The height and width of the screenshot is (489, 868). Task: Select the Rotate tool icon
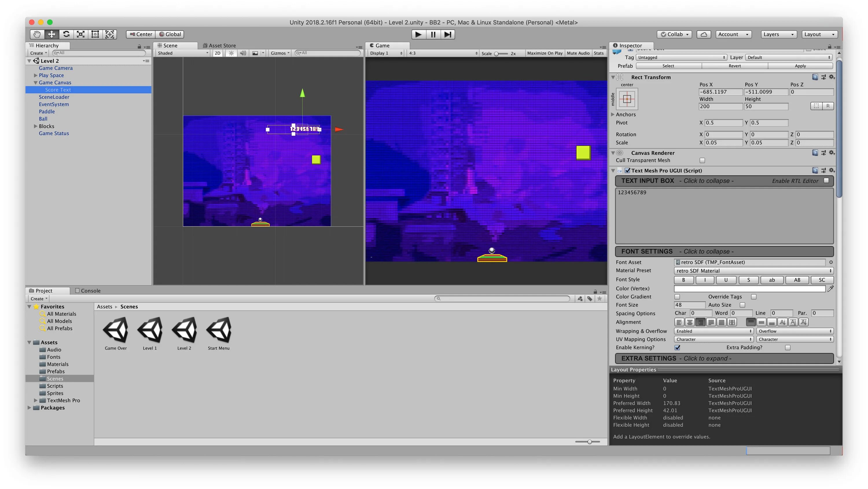(x=66, y=34)
